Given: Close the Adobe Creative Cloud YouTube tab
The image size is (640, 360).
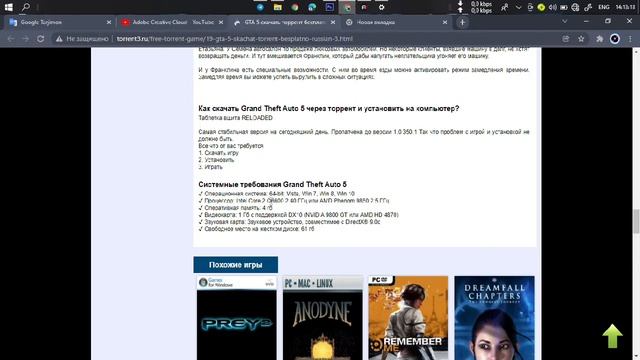Looking at the screenshot, I should click(x=221, y=22).
